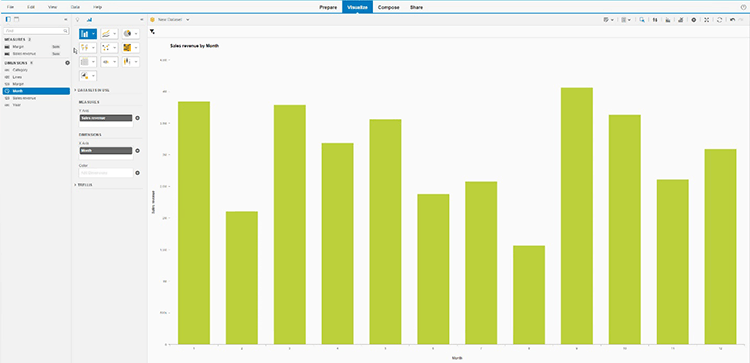
Task: Select the last chart type icon with orange dot
Action: (x=85, y=76)
